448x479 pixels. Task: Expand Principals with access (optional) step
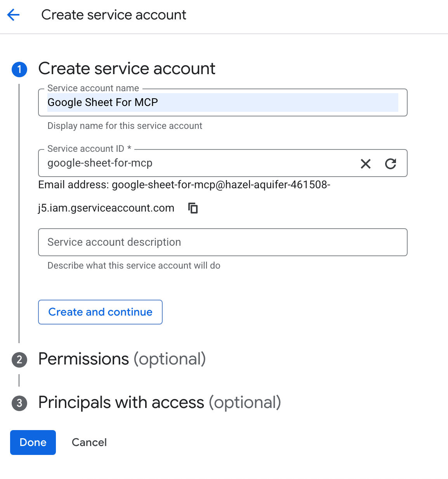(x=160, y=403)
